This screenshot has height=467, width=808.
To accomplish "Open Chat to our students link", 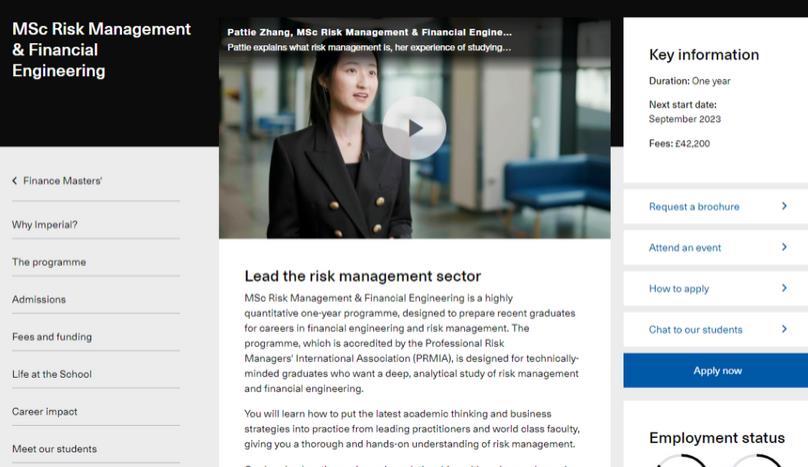I will (695, 330).
